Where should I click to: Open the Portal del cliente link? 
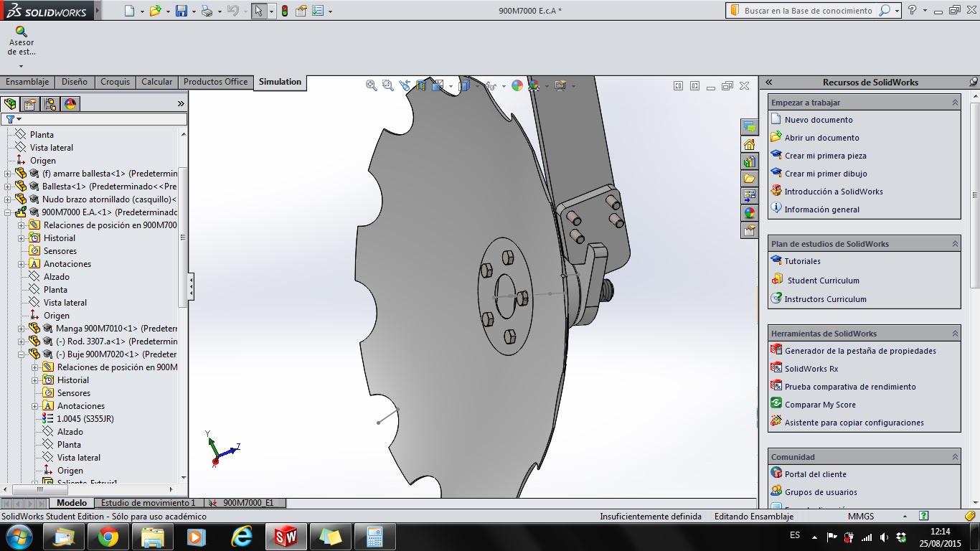pyautogui.click(x=815, y=474)
